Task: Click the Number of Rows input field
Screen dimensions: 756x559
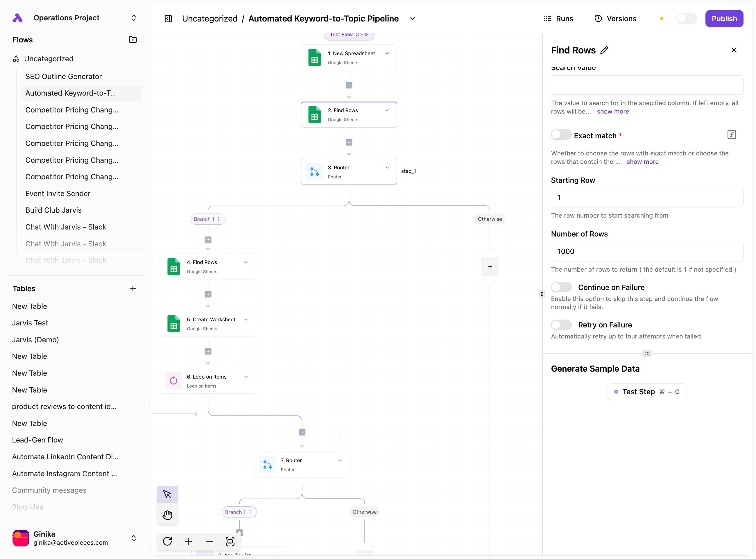Action: pyautogui.click(x=647, y=251)
